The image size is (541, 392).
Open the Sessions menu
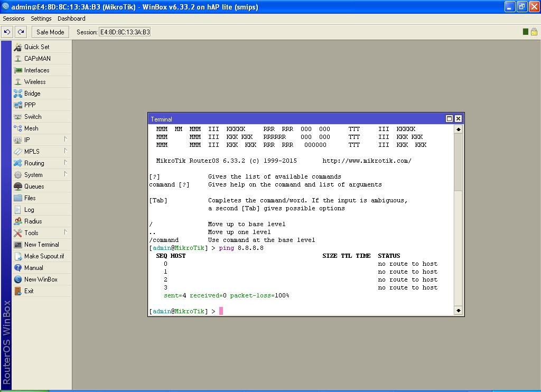[x=14, y=18]
